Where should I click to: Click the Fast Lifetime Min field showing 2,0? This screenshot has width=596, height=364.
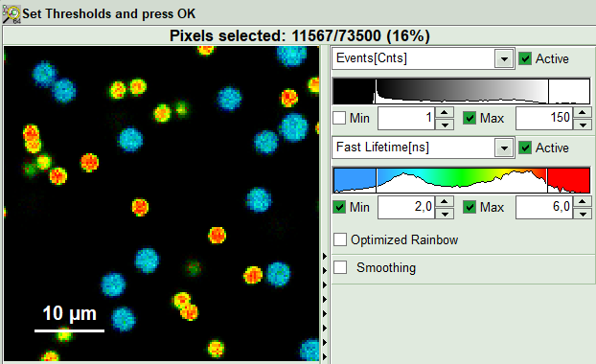406,207
